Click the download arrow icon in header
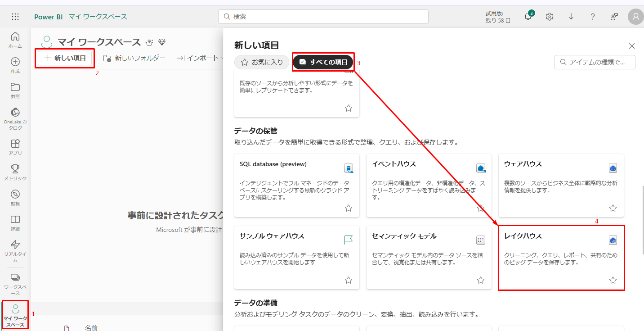 [571, 17]
